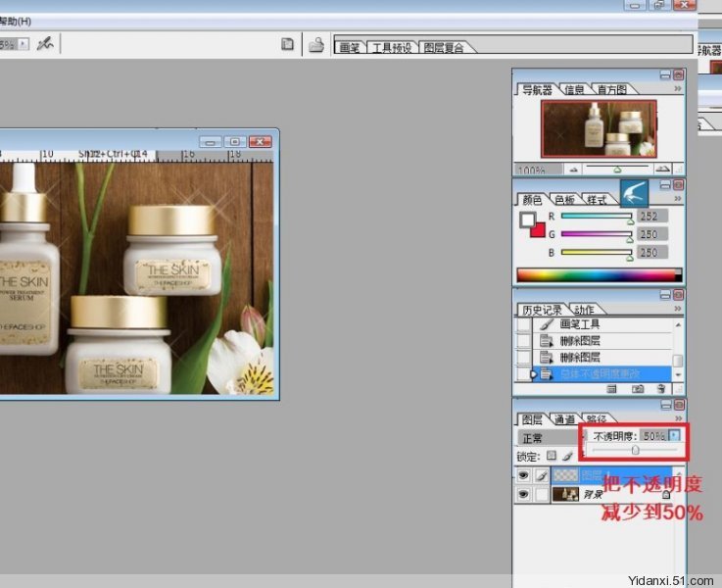722x588 pixels.
Task: Open percentage dropdown arrow in options bar
Action: tap(24, 44)
